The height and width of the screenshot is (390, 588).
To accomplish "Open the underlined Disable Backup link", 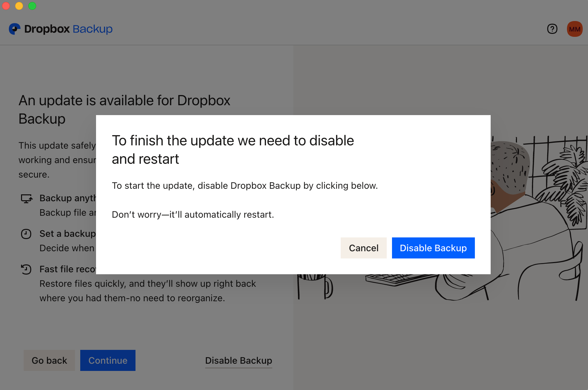I will (x=239, y=361).
